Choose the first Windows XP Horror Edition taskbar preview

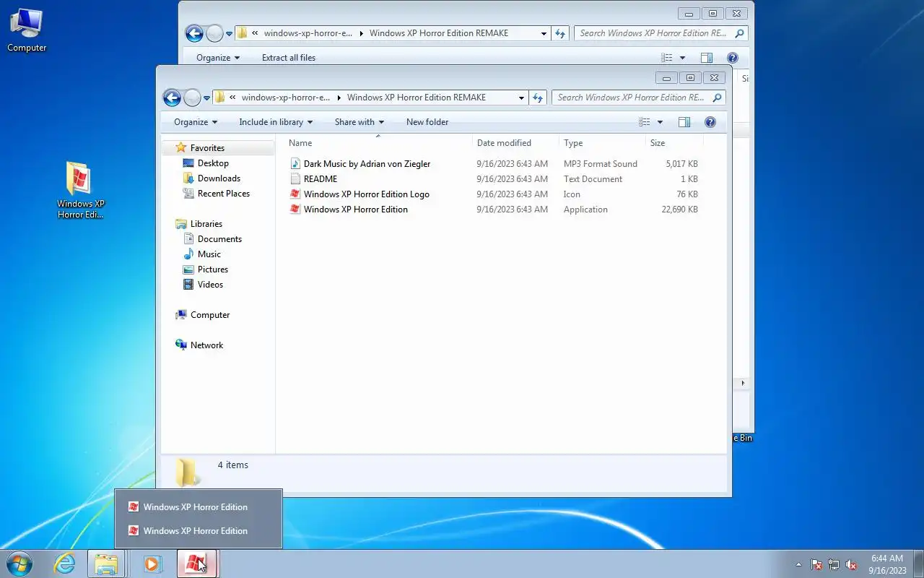199,507
